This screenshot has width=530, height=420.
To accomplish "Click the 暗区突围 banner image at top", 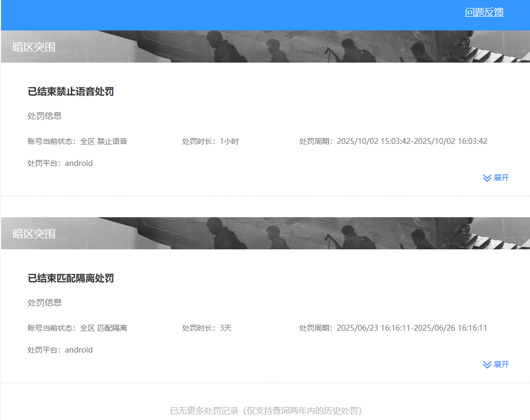I will coord(265,47).
